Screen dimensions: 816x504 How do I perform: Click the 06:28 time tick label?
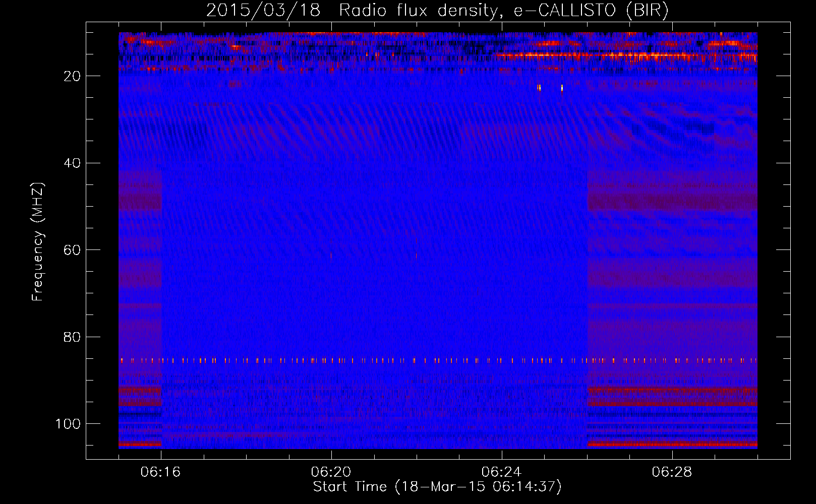pos(672,472)
